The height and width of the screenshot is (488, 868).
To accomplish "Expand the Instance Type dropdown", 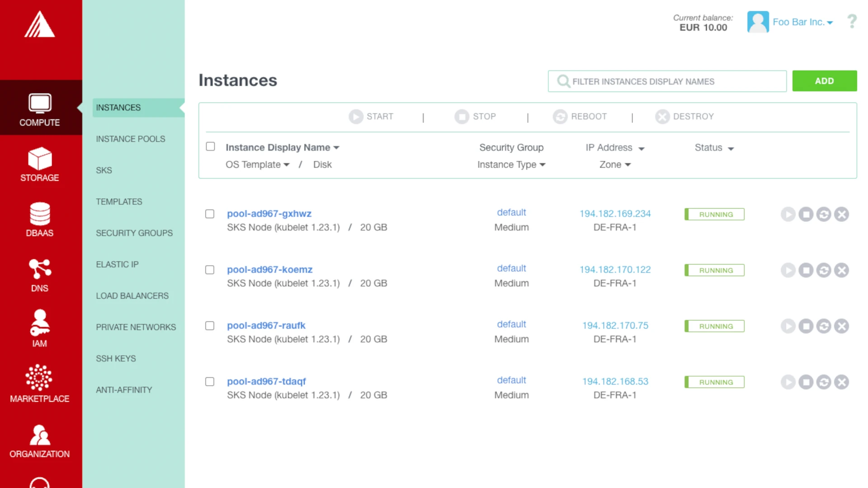I will coord(512,164).
